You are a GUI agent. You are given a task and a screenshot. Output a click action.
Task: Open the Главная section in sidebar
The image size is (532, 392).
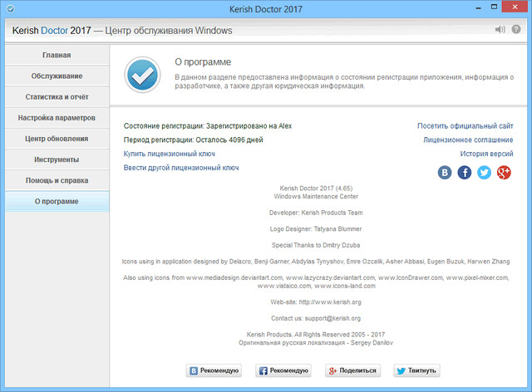[56, 56]
